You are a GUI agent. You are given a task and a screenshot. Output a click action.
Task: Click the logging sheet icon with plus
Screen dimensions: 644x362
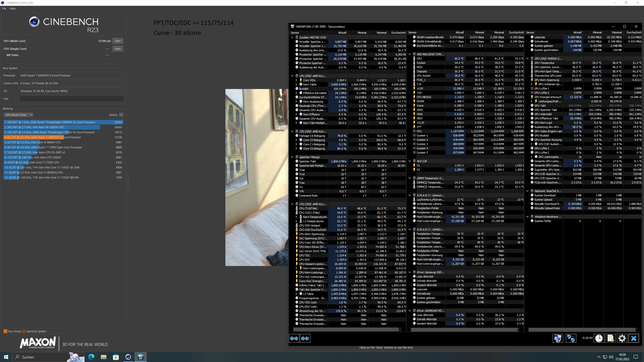pyautogui.click(x=610, y=338)
